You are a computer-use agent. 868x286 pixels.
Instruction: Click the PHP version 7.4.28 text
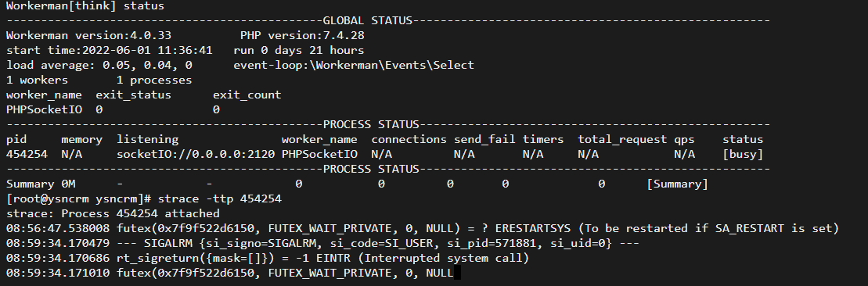pos(302,36)
